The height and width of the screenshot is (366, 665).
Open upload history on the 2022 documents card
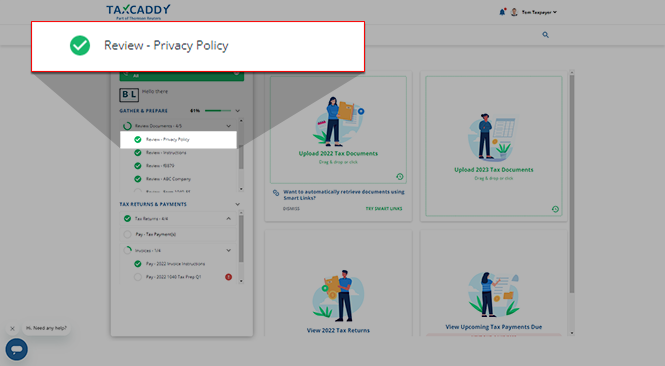coord(400,176)
